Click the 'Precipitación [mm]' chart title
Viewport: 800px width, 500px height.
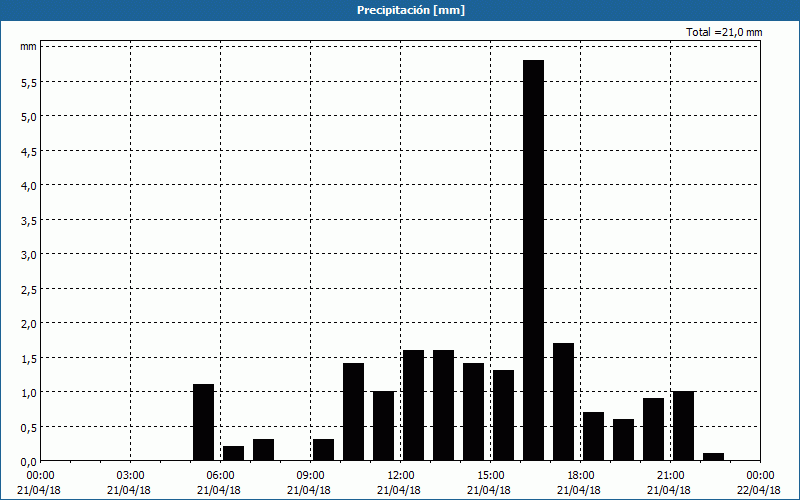click(411, 10)
